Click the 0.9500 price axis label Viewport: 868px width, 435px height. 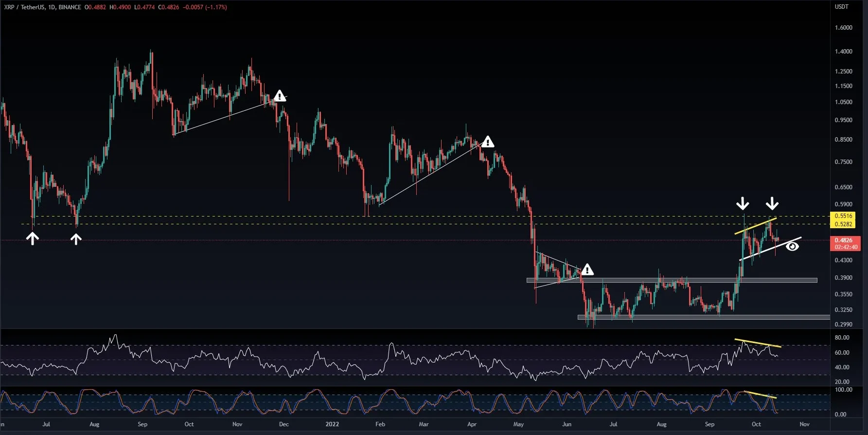point(844,120)
